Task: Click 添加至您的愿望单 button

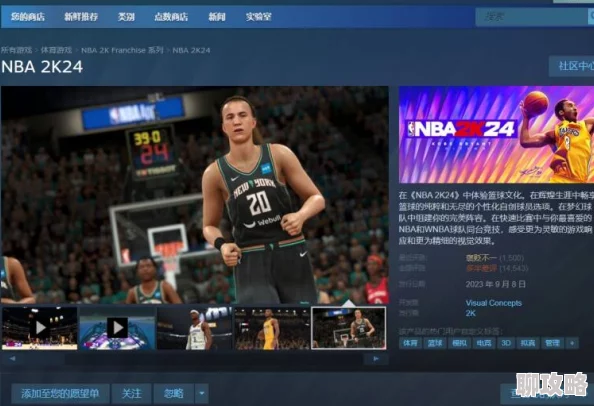Action: pos(60,394)
